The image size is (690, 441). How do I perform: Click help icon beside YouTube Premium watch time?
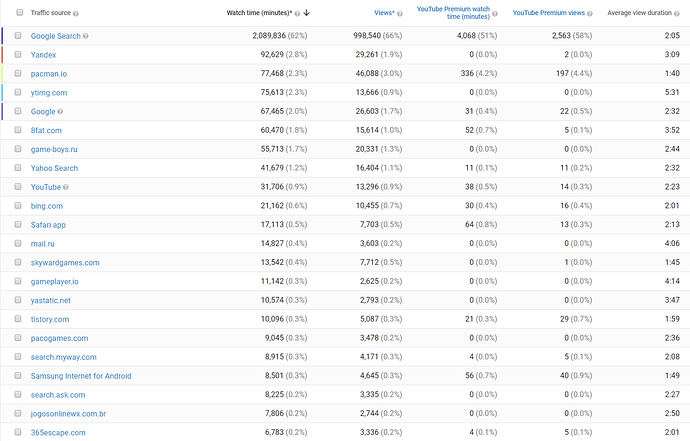click(495, 14)
